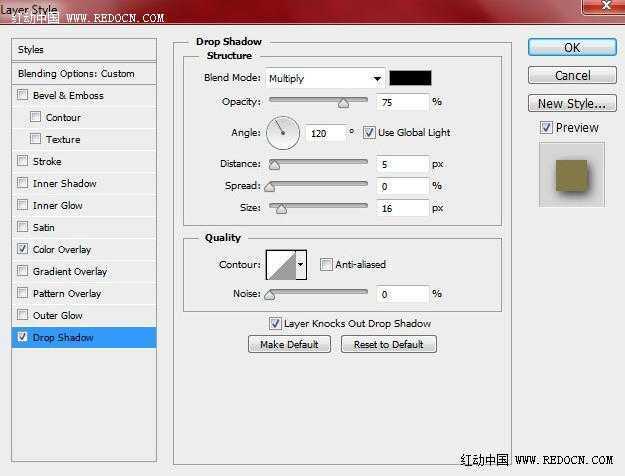Adjust the Opacity slider
Image resolution: width=625 pixels, height=476 pixels.
pos(344,102)
